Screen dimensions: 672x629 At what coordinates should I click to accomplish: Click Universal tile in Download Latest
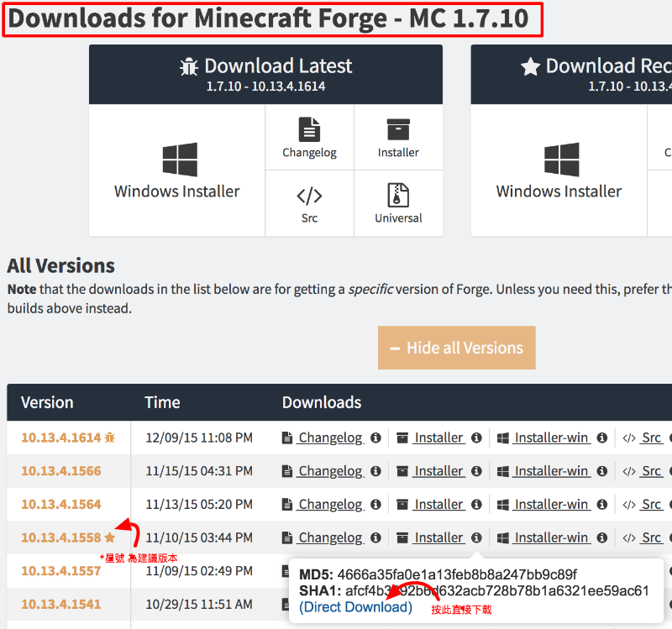click(398, 203)
